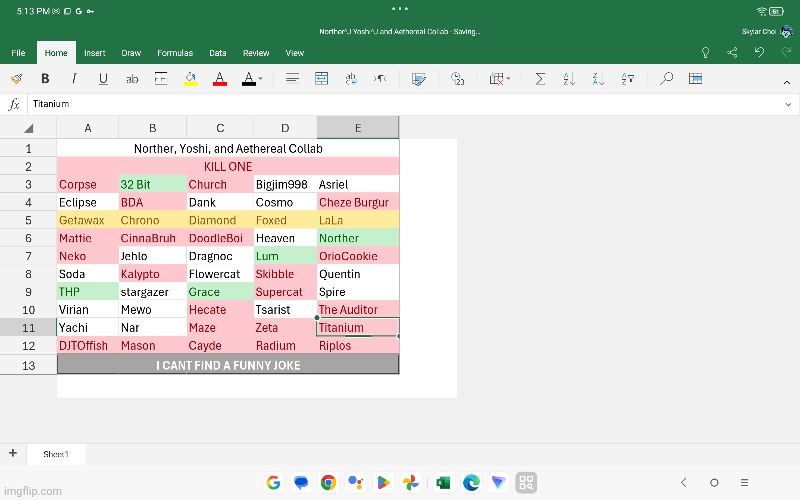Switch to the View tab
The image size is (800, 500).
(x=295, y=53)
